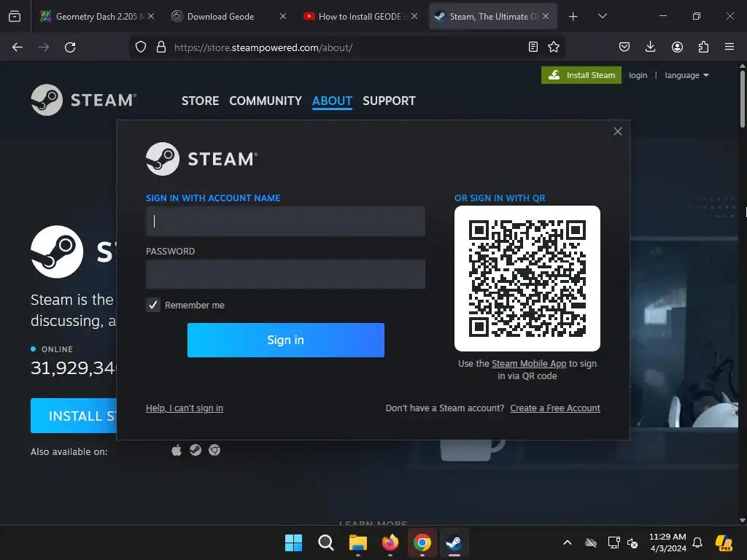This screenshot has height=560, width=747.
Task: Open File Explorer from taskbar
Action: [357, 542]
